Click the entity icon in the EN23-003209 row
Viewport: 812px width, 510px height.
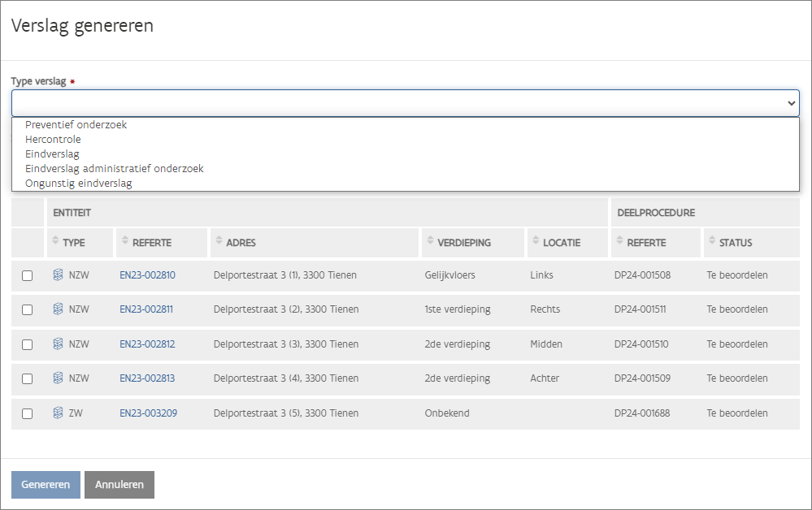(58, 413)
